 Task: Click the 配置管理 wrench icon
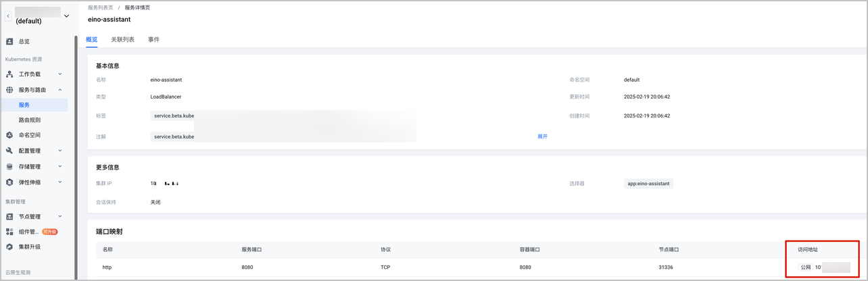click(9, 151)
